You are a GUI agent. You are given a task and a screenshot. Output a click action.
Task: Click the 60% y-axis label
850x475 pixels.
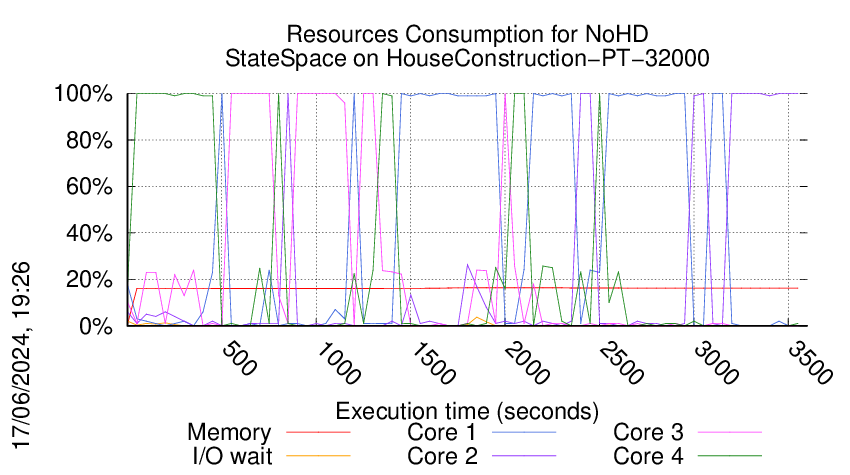(x=89, y=187)
